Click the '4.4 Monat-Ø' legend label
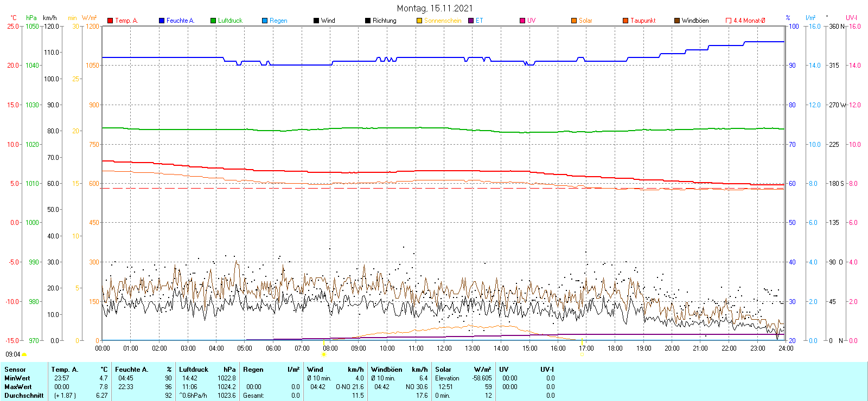 [x=749, y=21]
